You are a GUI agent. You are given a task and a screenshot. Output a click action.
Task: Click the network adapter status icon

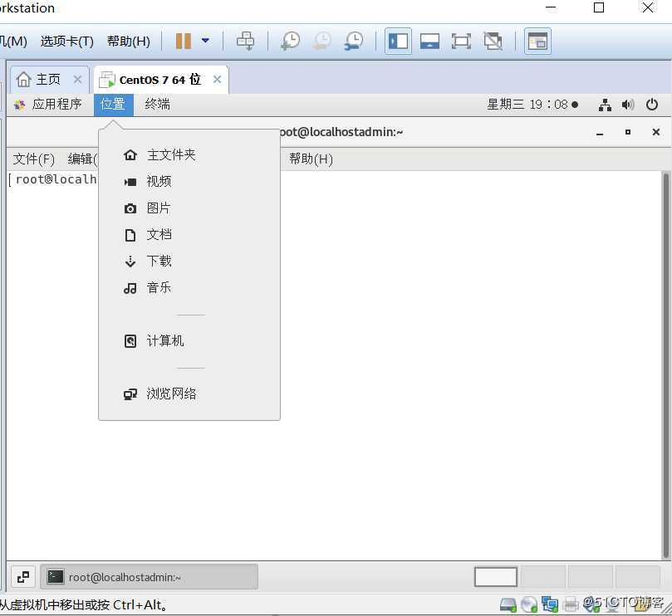coord(550,605)
